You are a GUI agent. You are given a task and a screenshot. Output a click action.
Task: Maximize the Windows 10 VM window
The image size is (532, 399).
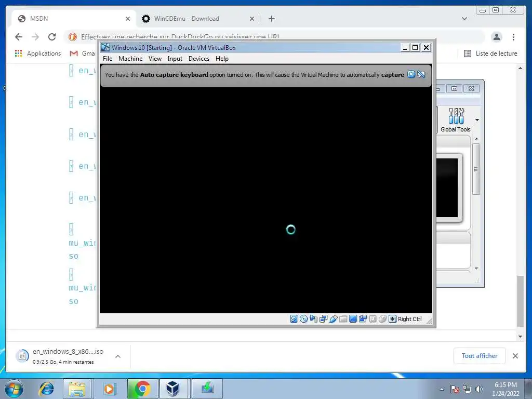coord(415,47)
